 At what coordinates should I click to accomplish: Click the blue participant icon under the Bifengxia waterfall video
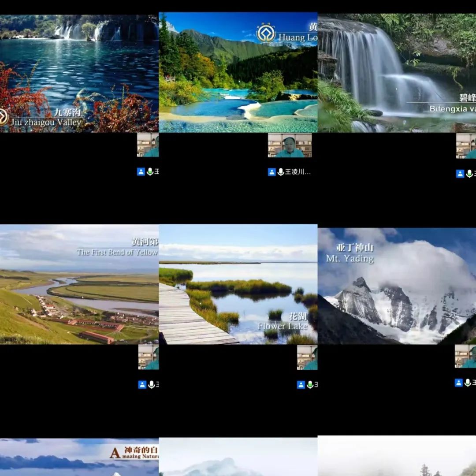(460, 174)
